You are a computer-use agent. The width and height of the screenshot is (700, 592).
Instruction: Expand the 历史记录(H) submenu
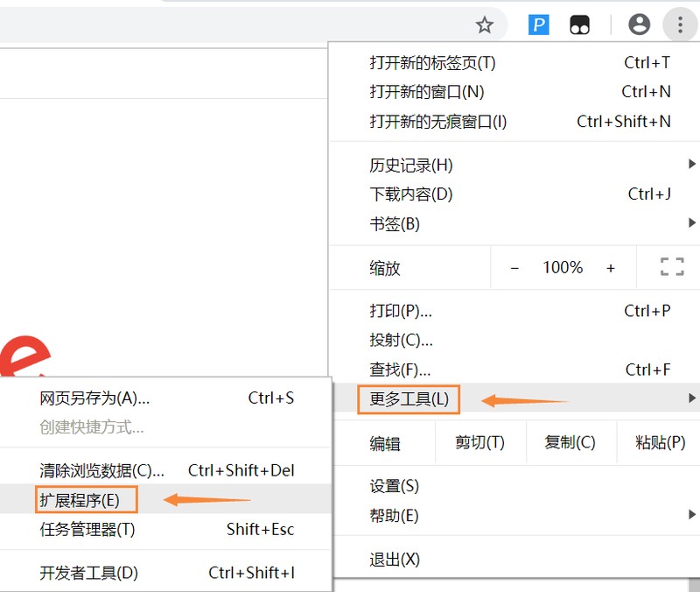tap(514, 165)
